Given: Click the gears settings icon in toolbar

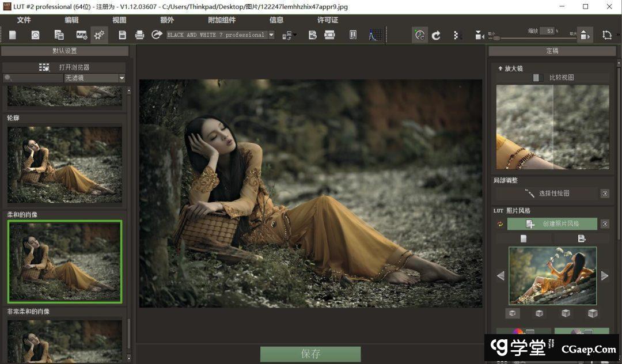Looking at the screenshot, I should (99, 35).
